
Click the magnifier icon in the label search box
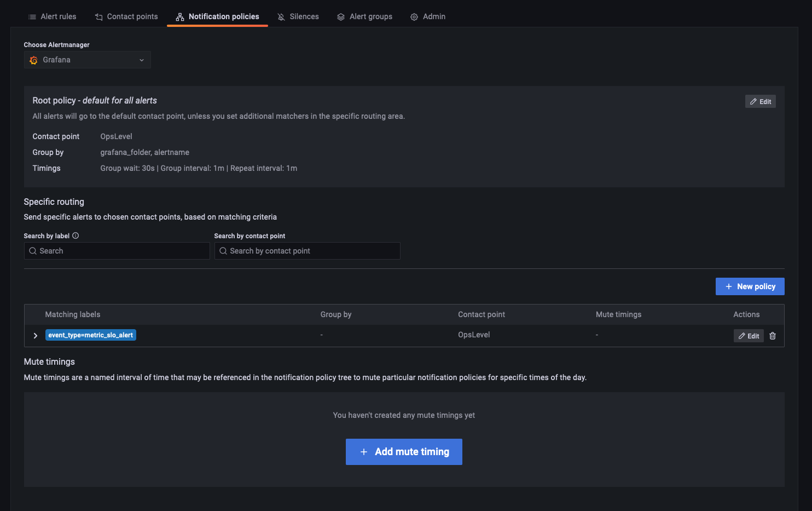point(34,251)
